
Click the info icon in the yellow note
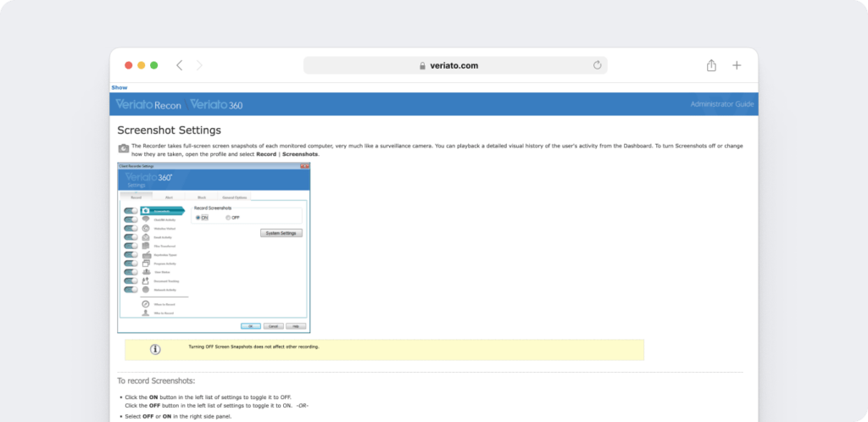coord(156,349)
